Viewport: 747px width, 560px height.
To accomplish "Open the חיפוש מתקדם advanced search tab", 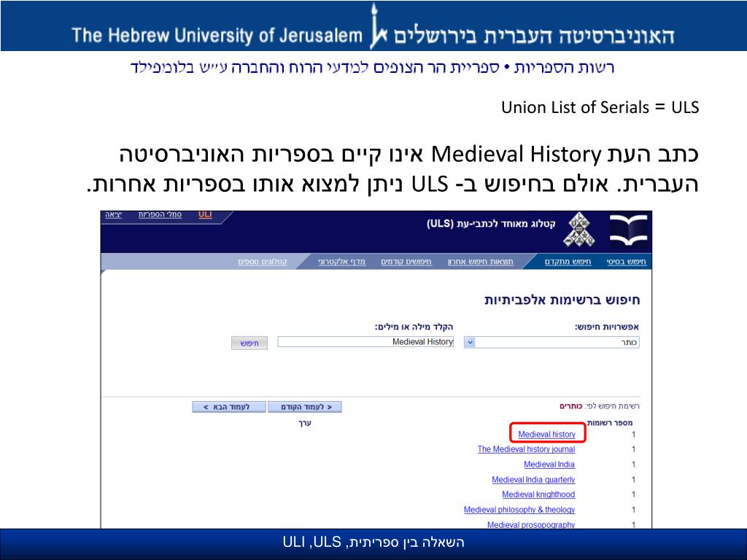I will coord(568,262).
